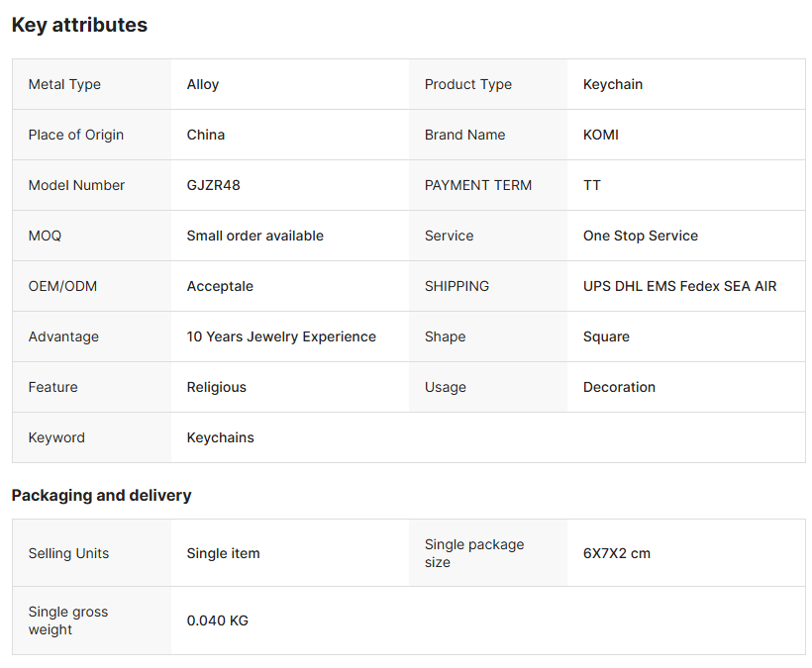Screen dimensions: 812x668
Task: Select the 0.040 KG gross weight value
Action: [x=218, y=620]
